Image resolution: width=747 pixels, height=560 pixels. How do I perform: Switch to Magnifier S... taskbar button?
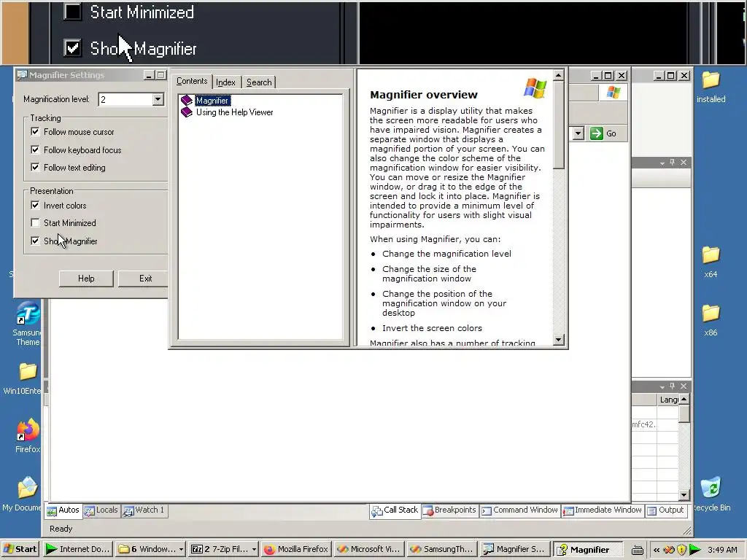515,549
